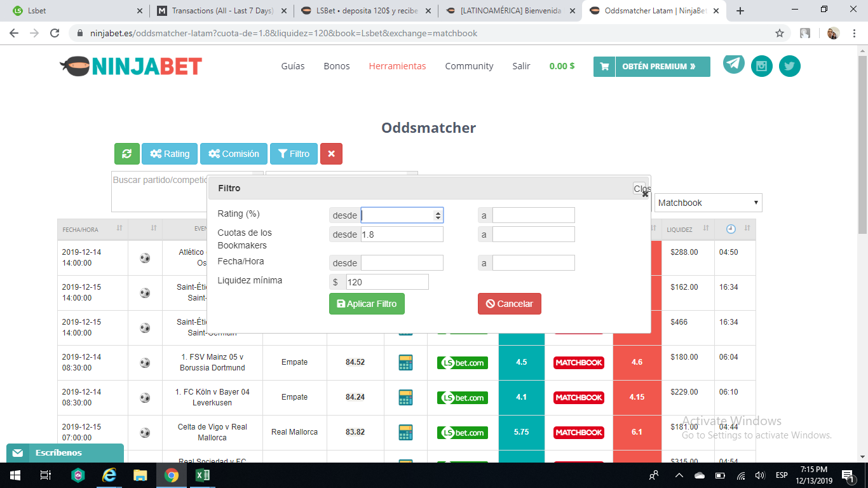Switch to Transactions browser tab
Viewport: 868px width, 488px height.
pyautogui.click(x=222, y=11)
